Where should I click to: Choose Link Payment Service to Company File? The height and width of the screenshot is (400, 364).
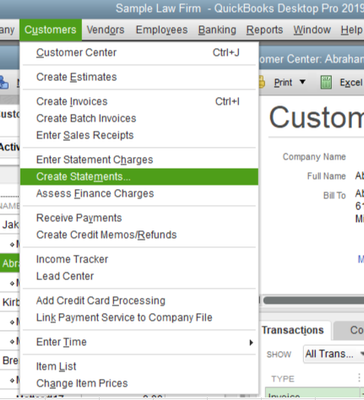point(139,318)
